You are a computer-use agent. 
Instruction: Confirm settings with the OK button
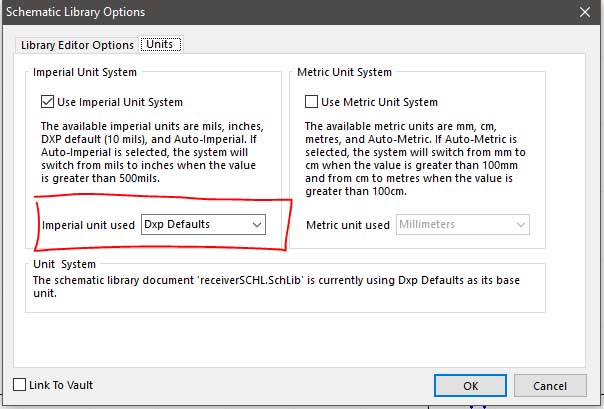(x=471, y=385)
